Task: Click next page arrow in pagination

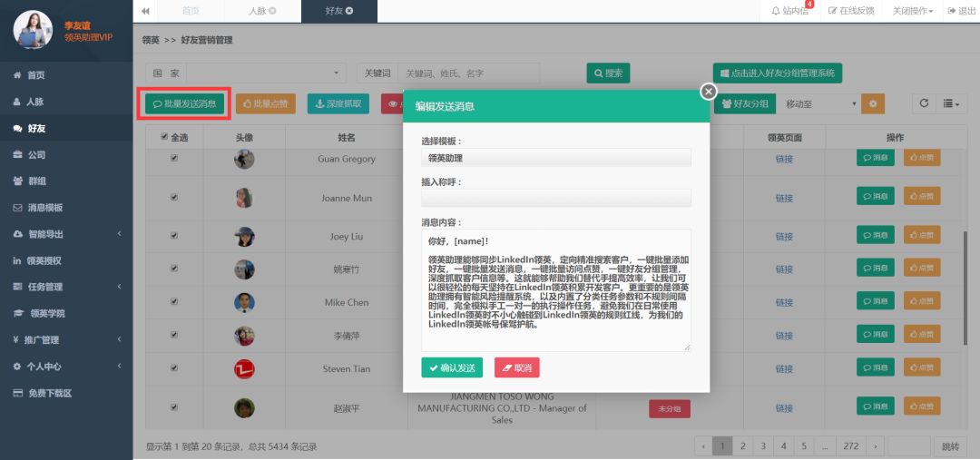Action: (875, 446)
